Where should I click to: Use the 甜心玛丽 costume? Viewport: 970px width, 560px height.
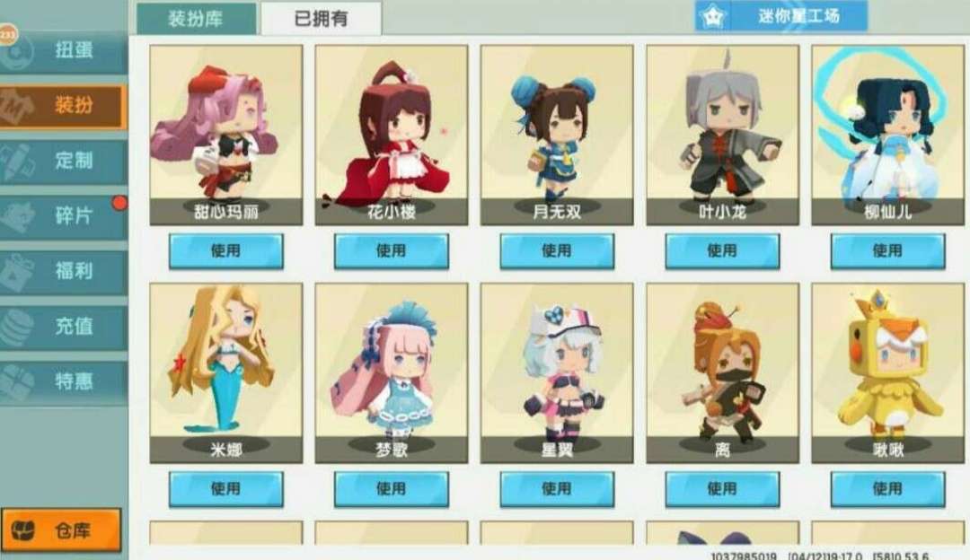(x=225, y=251)
